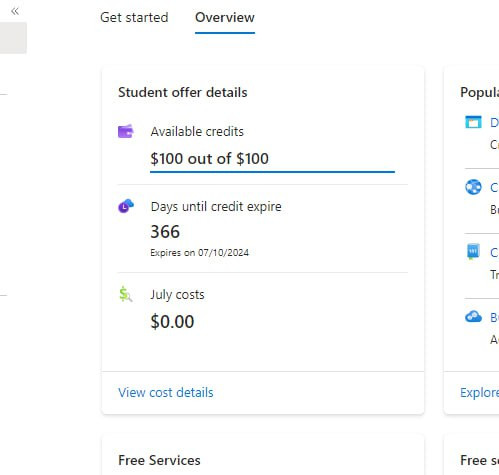Click the browser window icon in Popular list
Image resolution: width=499 pixels, height=475 pixels.
(x=473, y=122)
